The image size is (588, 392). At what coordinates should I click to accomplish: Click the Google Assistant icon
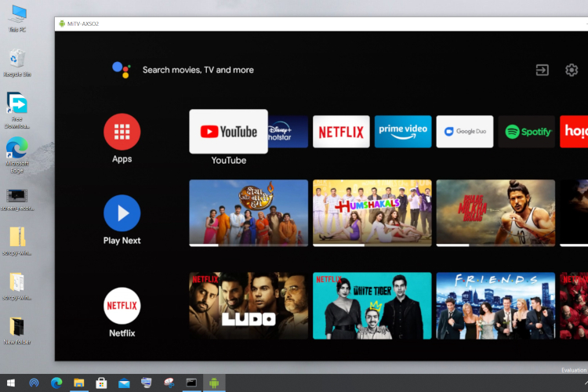(121, 70)
